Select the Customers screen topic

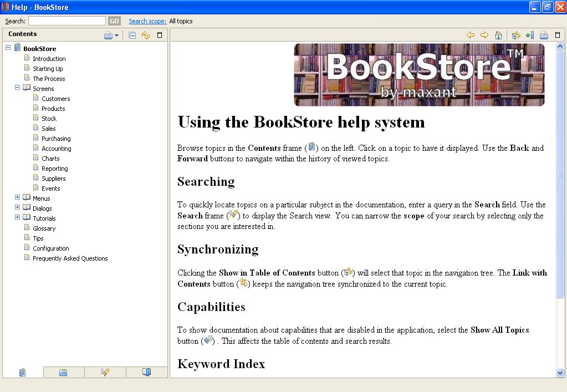pos(55,99)
